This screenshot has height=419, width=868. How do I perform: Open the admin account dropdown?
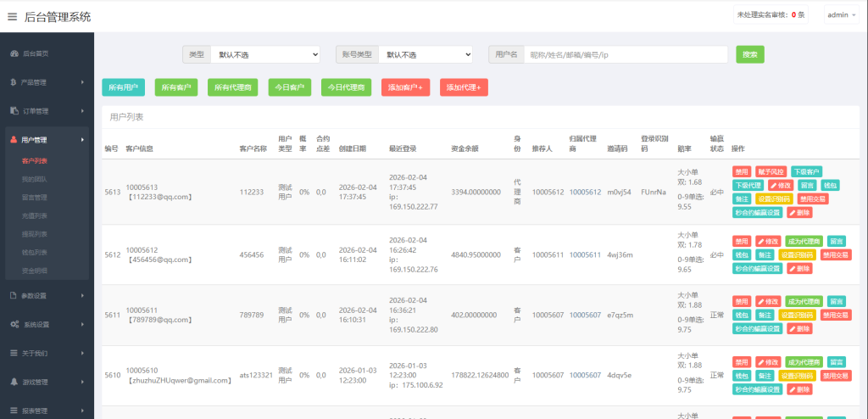pos(843,15)
